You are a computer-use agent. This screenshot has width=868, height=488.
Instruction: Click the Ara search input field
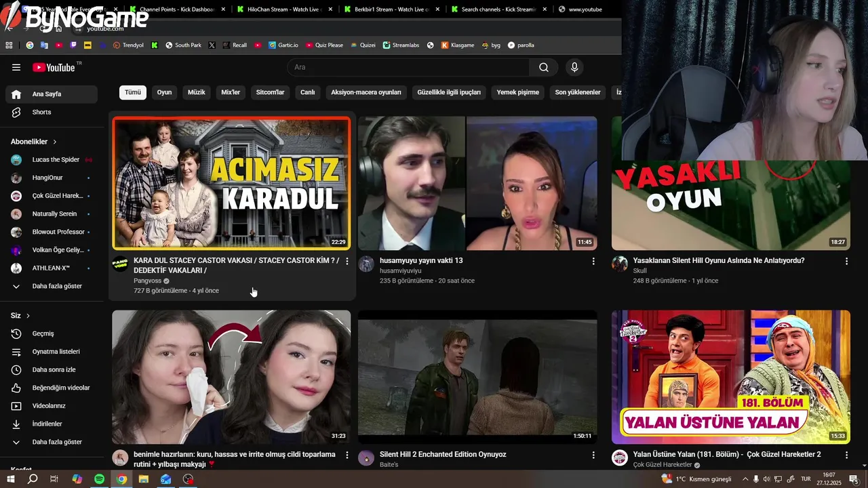(x=408, y=67)
